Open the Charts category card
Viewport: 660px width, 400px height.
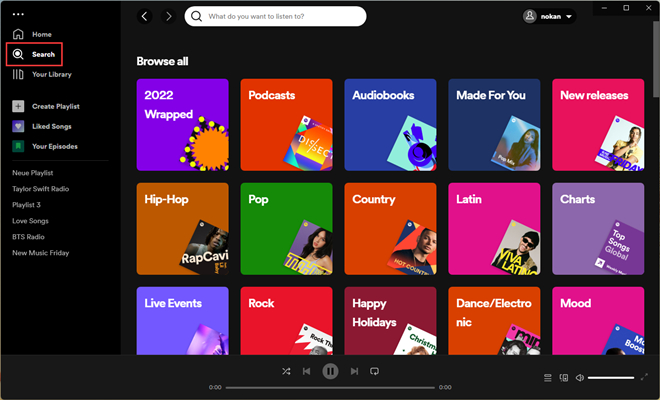(x=598, y=229)
